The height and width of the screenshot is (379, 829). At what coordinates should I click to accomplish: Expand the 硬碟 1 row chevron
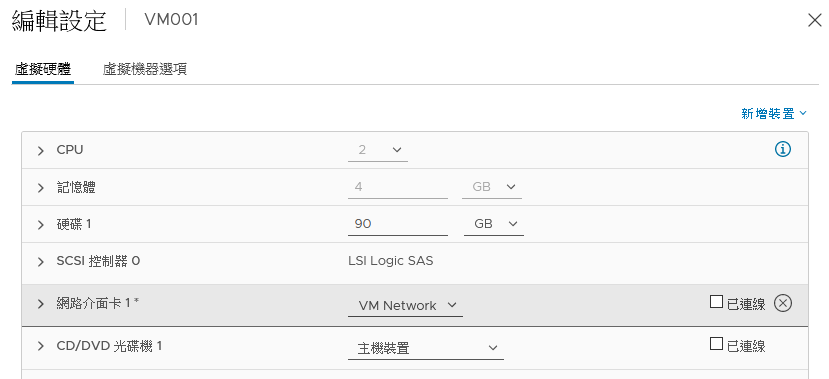click(x=41, y=225)
